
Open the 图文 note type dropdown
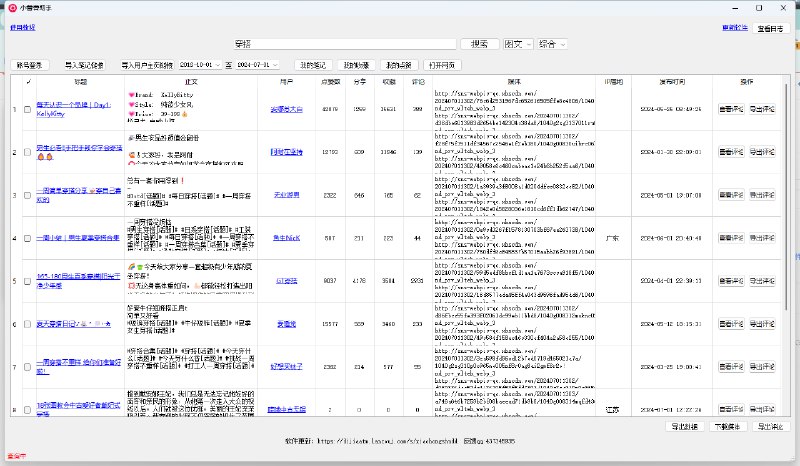coord(517,44)
